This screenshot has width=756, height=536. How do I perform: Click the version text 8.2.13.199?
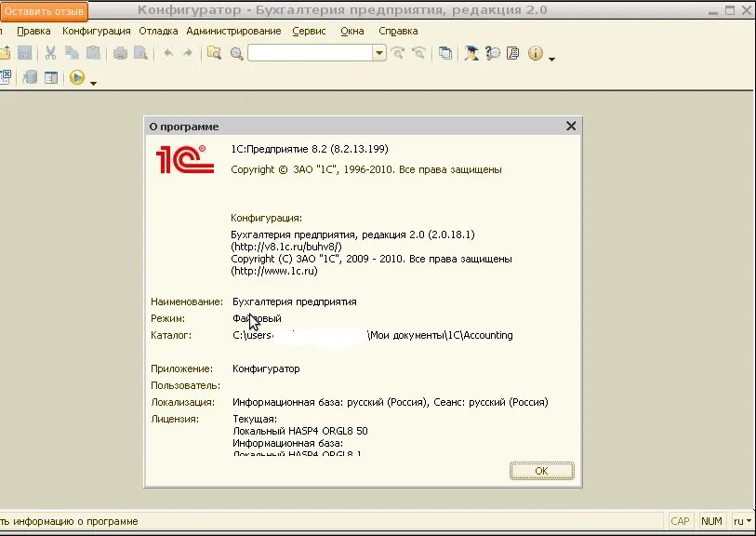359,149
